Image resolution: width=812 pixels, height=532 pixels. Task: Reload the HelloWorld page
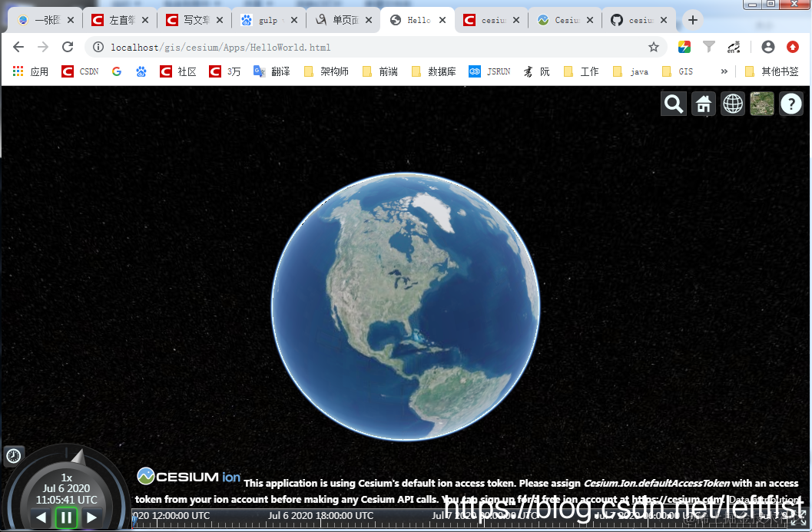[x=68, y=47]
